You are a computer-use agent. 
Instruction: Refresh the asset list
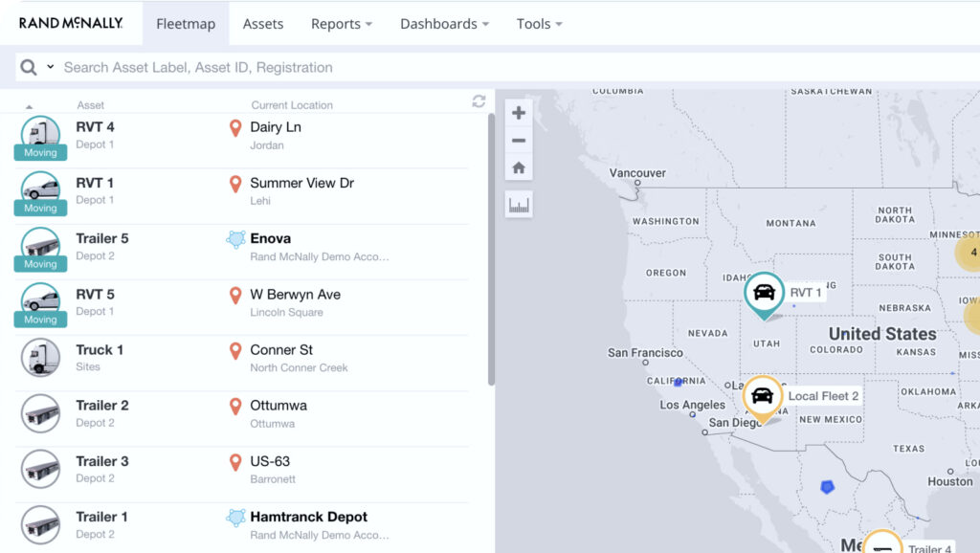coord(479,101)
